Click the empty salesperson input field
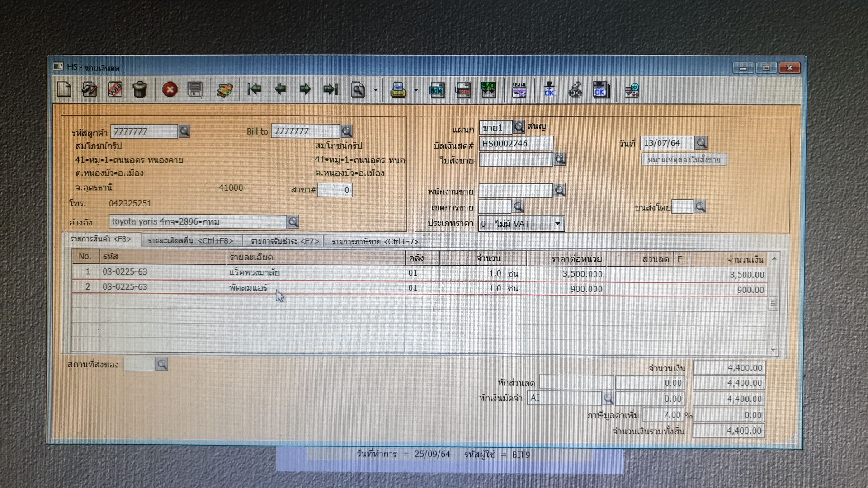868x488 pixels. [516, 191]
